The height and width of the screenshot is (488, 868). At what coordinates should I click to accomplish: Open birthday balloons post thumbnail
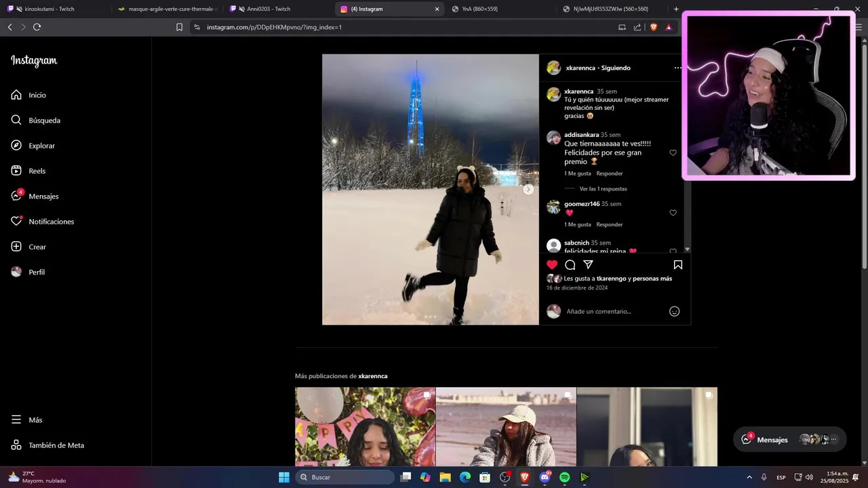coord(365,426)
